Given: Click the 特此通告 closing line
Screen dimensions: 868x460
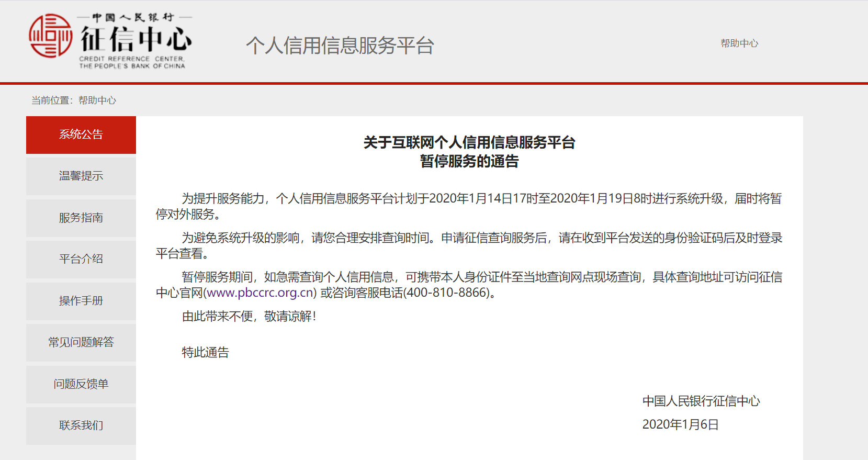Looking at the screenshot, I should click(x=205, y=352).
